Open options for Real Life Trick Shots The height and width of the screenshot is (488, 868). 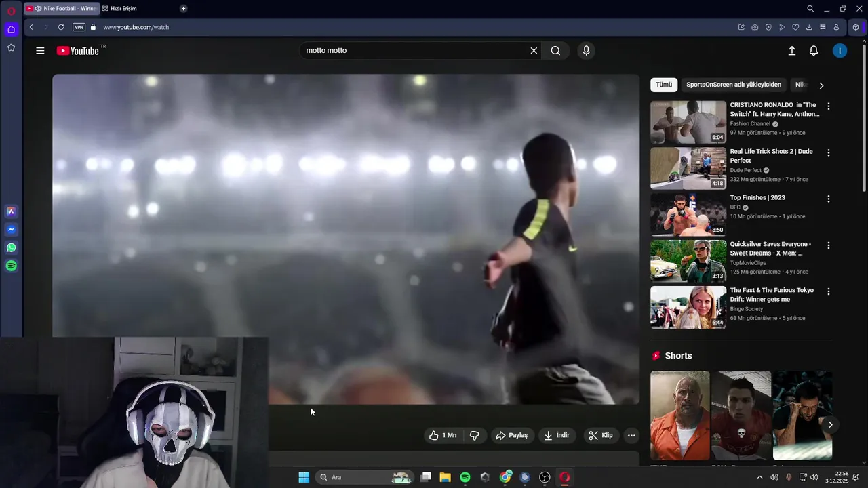[828, 152]
